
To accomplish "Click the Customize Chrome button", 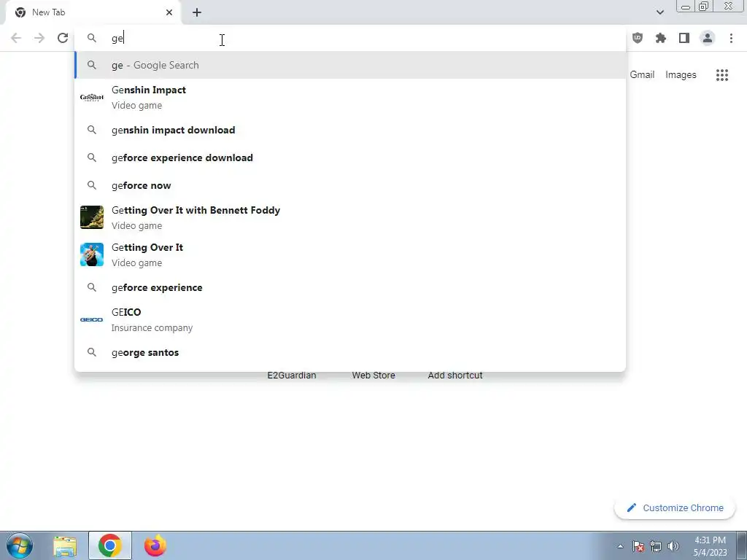I will point(675,508).
